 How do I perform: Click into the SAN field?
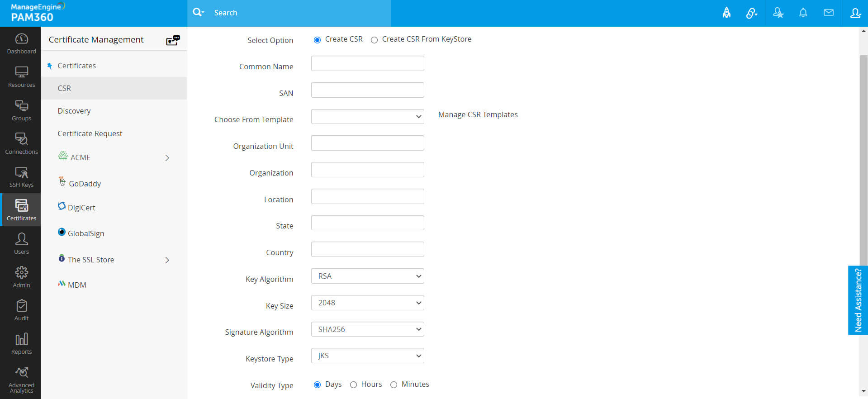[x=368, y=90]
